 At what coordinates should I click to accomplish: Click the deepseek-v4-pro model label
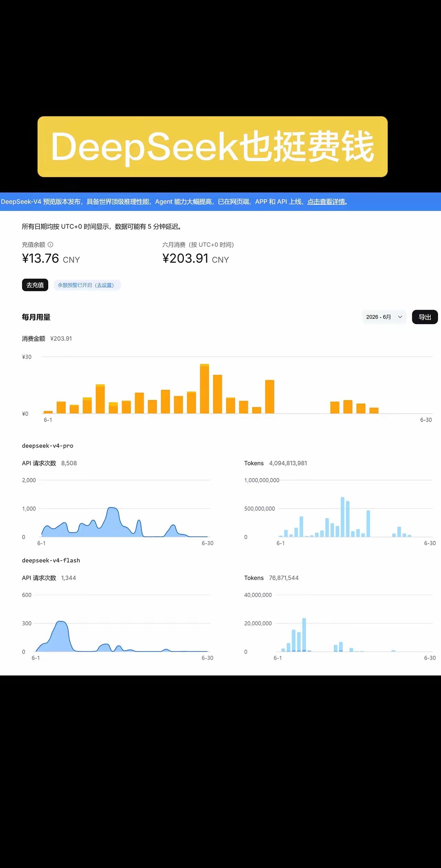click(x=48, y=446)
